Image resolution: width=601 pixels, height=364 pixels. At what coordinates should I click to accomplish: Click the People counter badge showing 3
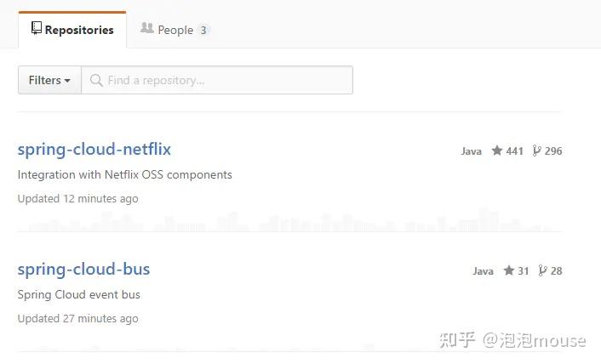tap(203, 31)
